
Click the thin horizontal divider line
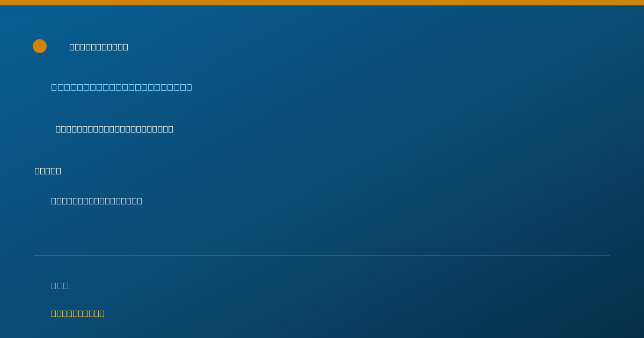click(322, 255)
